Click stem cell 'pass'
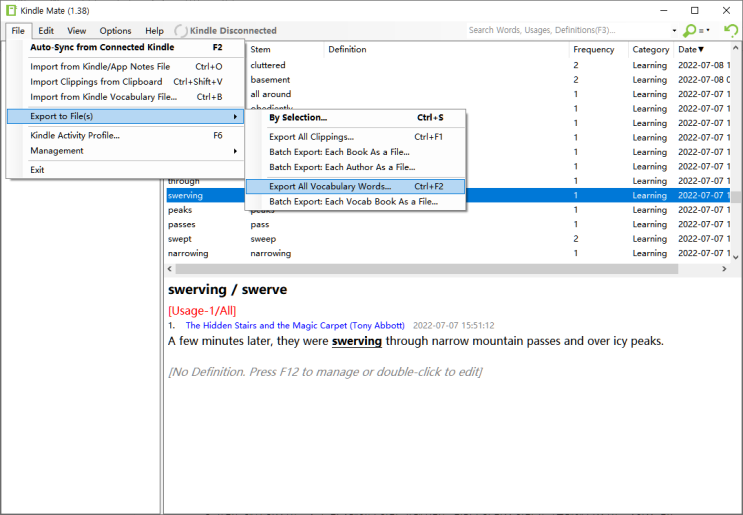743x515 pixels. (x=260, y=225)
